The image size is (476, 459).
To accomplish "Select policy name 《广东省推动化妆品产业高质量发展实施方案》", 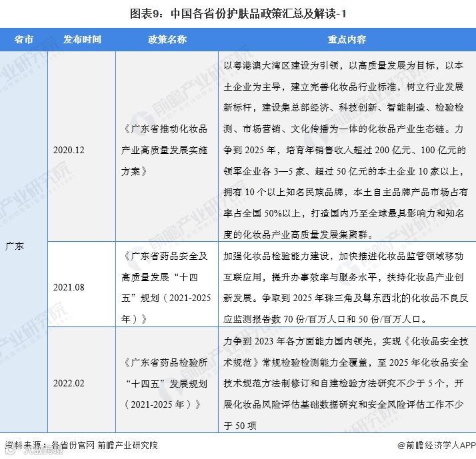I will point(164,150).
